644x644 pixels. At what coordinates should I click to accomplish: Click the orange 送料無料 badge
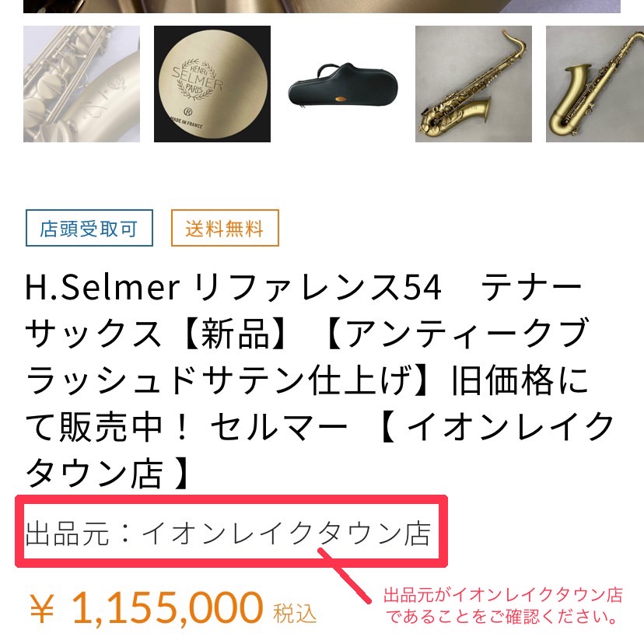point(225,228)
